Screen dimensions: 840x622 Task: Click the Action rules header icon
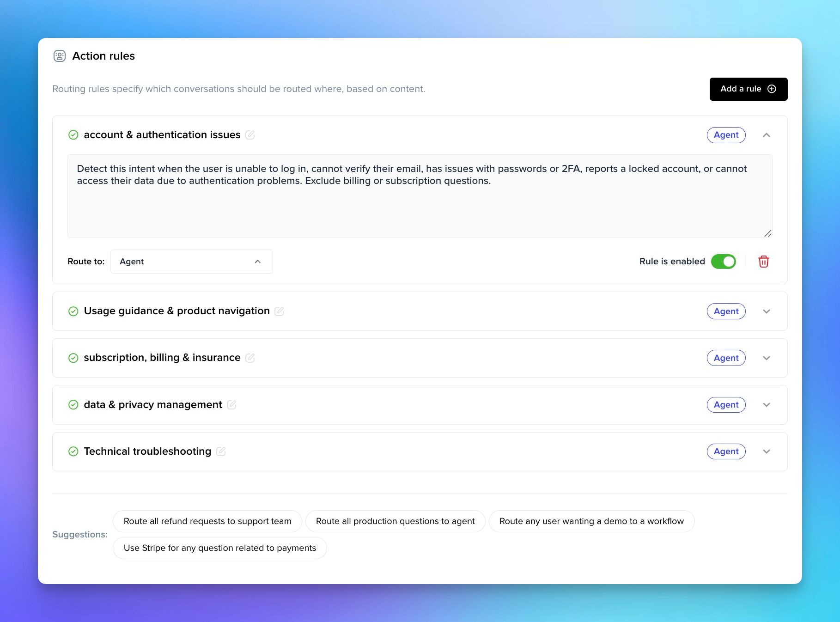coord(60,56)
